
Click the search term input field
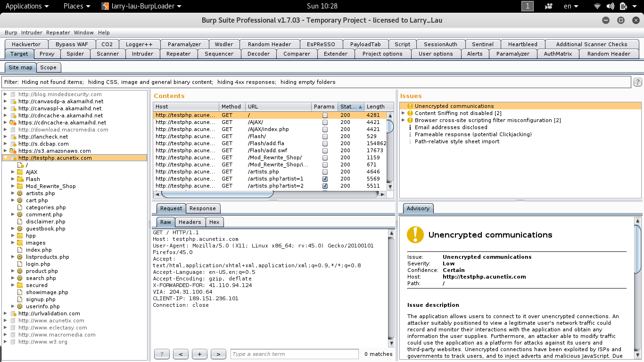coord(294,354)
